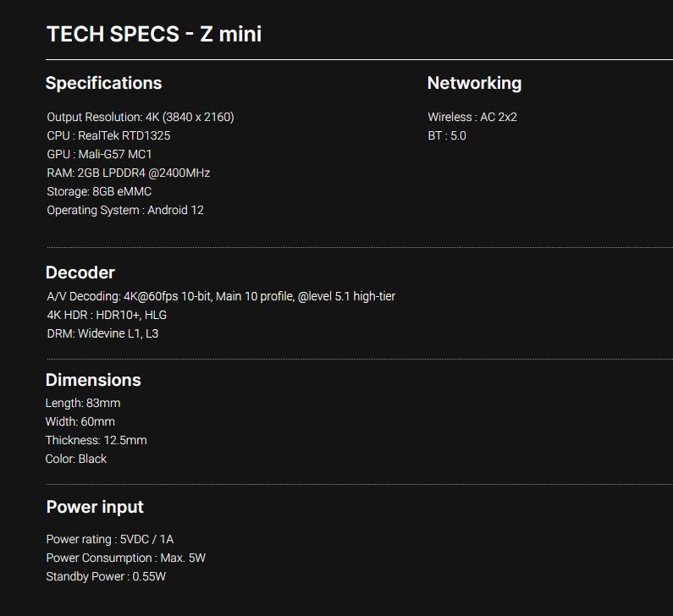
Task: Click the BT 5.0 line
Action: (x=446, y=135)
